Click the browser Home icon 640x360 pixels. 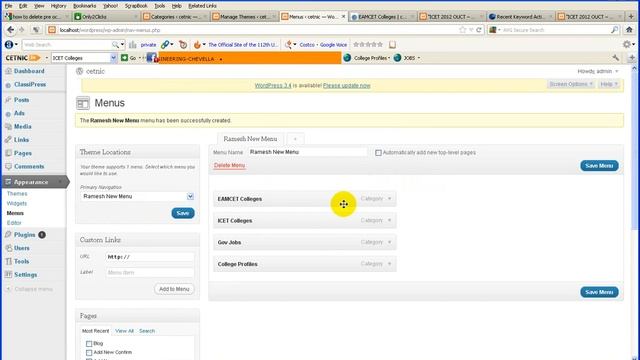point(629,30)
